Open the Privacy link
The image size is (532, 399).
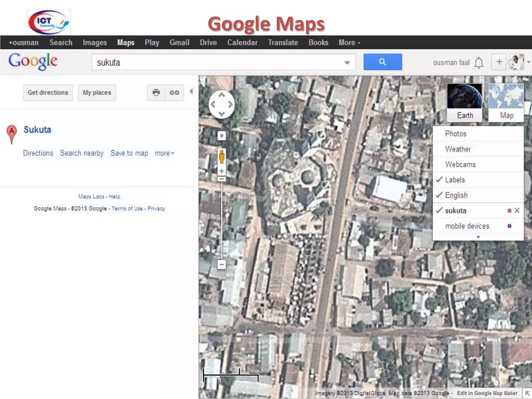[x=156, y=208]
